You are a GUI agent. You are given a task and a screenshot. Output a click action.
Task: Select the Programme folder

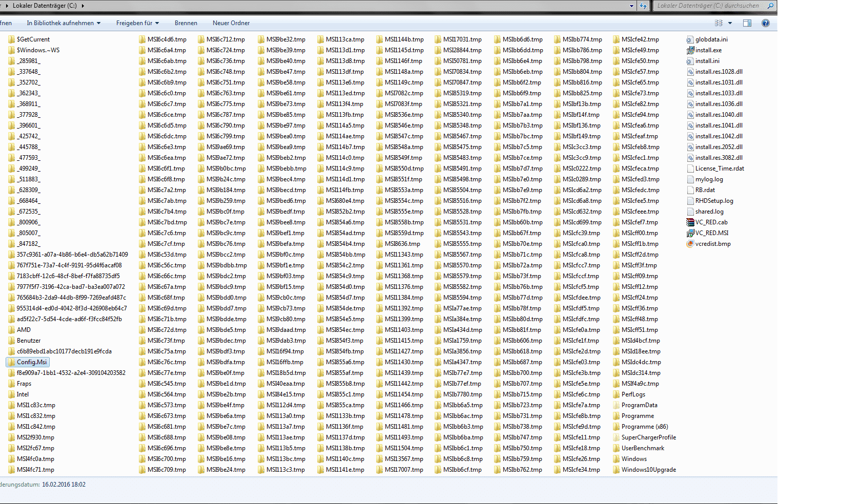pos(633,416)
